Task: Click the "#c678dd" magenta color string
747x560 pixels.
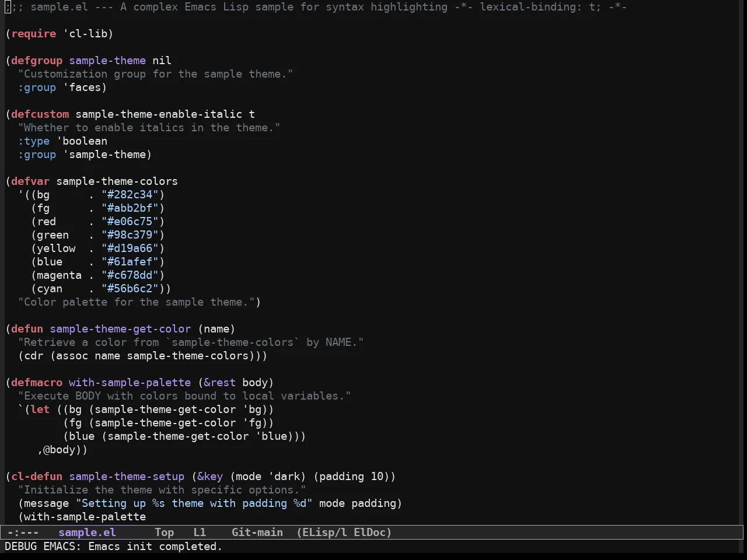Action: click(x=130, y=275)
